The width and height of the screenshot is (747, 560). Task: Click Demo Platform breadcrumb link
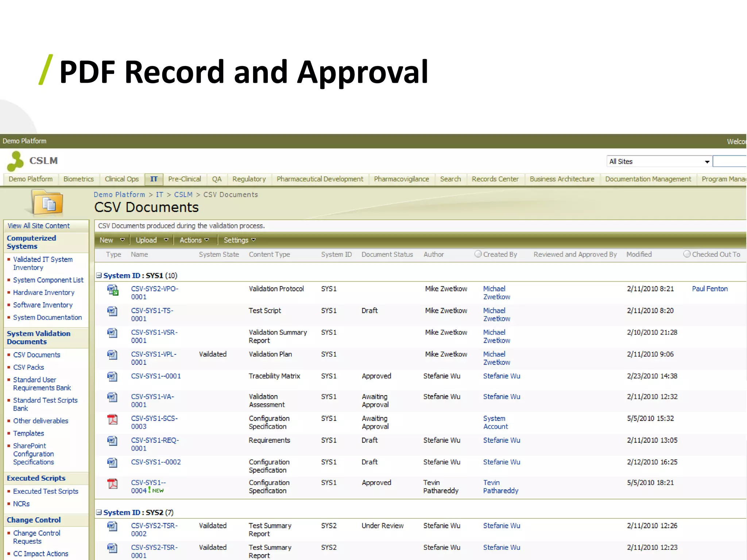[119, 195]
